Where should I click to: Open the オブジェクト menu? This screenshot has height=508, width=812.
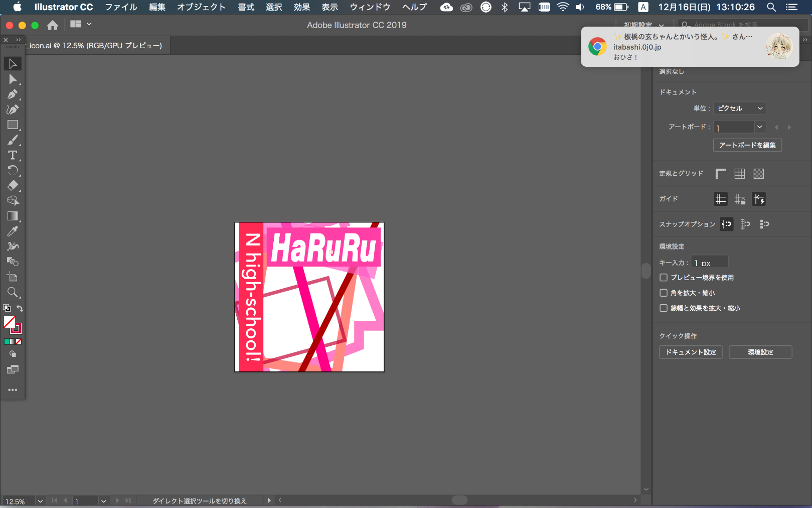(x=201, y=7)
